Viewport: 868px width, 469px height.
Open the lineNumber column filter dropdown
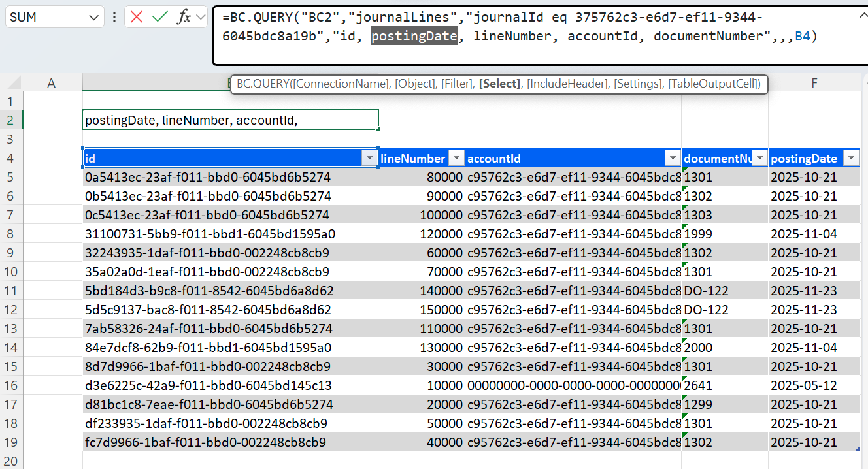(456, 159)
